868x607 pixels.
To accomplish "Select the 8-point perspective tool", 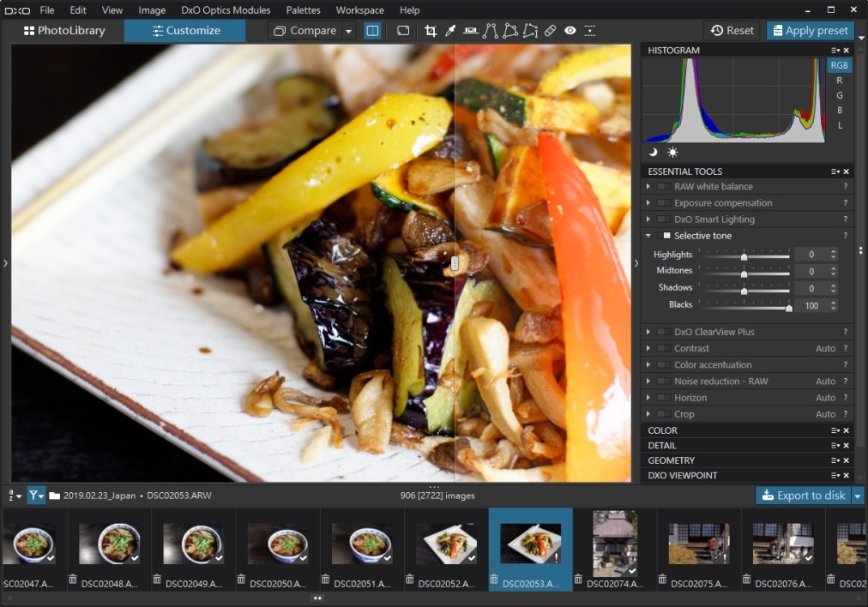I will click(x=530, y=31).
